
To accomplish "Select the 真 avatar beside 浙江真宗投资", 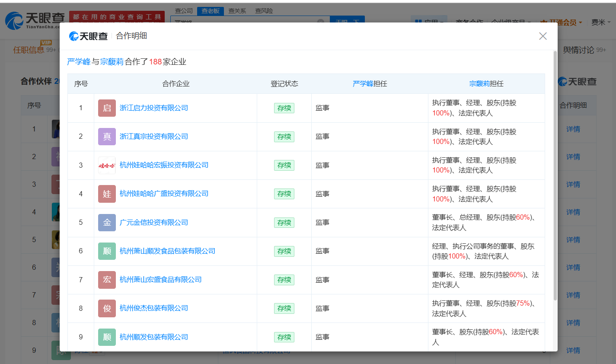I will [x=107, y=136].
